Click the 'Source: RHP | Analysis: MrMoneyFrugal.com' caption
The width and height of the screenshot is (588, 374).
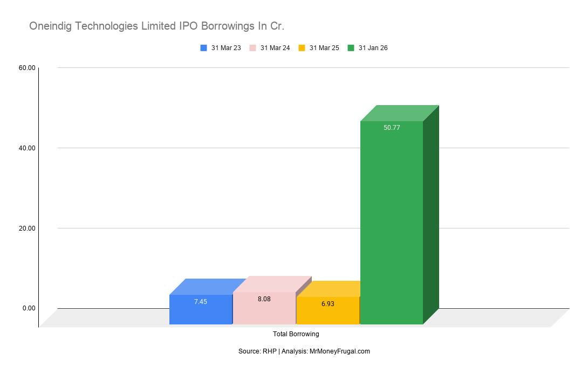304,351
